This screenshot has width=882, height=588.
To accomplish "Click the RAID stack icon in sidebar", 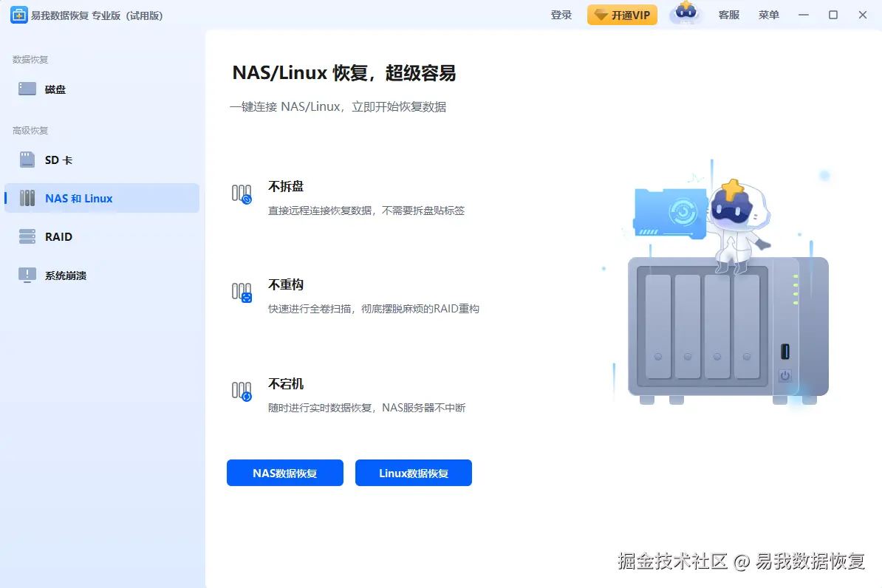I will coord(27,236).
